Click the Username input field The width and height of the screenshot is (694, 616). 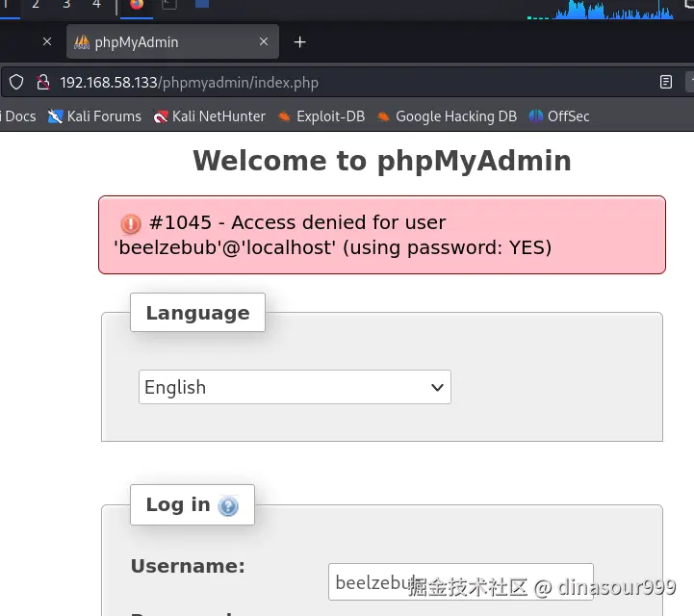point(461,581)
